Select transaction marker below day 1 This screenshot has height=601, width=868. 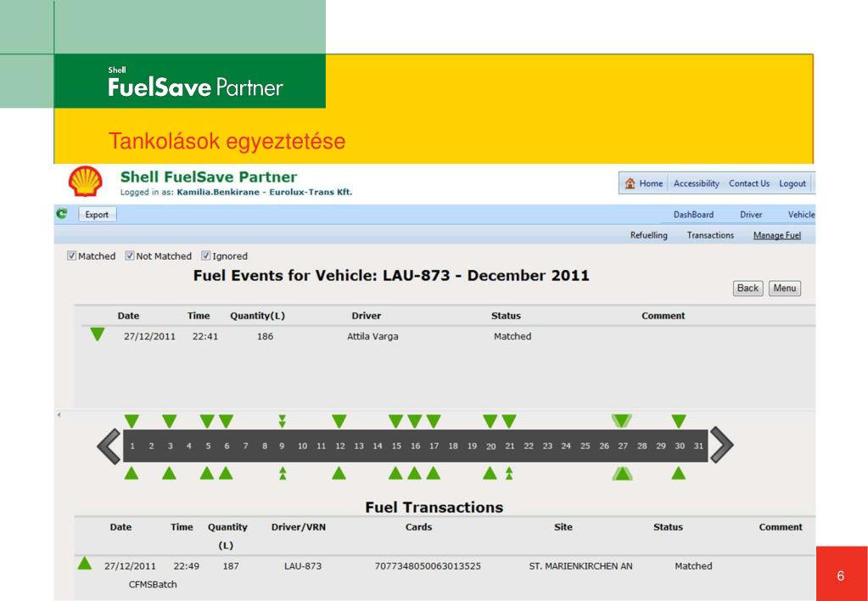(x=132, y=473)
